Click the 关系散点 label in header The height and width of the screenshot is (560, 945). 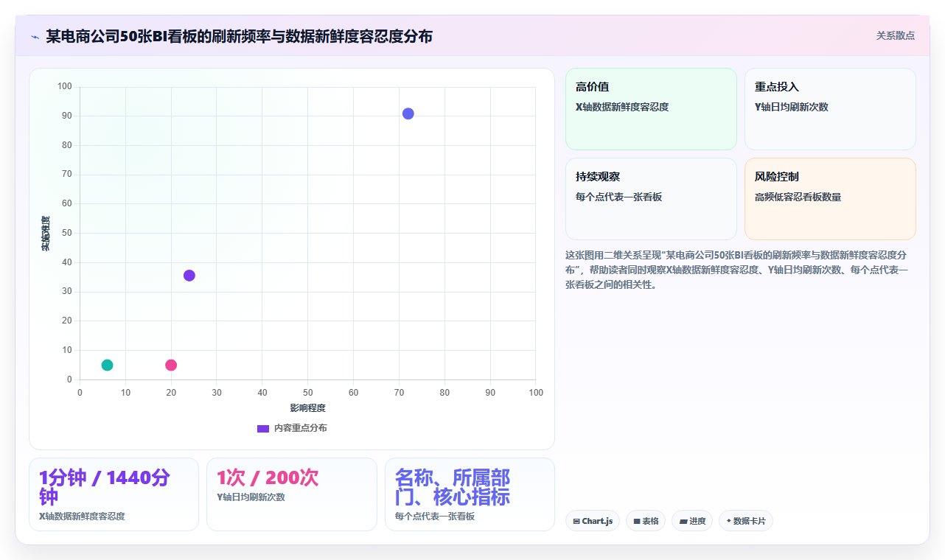[x=896, y=35]
